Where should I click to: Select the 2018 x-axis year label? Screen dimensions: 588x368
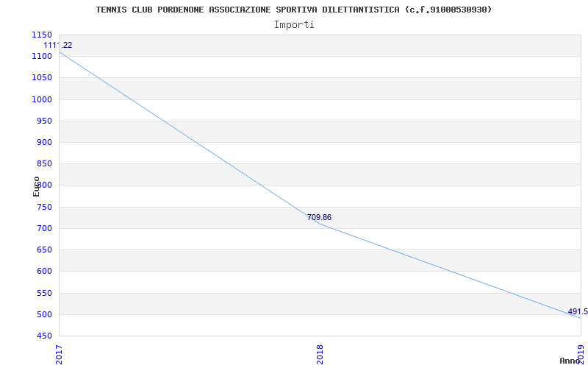click(x=320, y=355)
